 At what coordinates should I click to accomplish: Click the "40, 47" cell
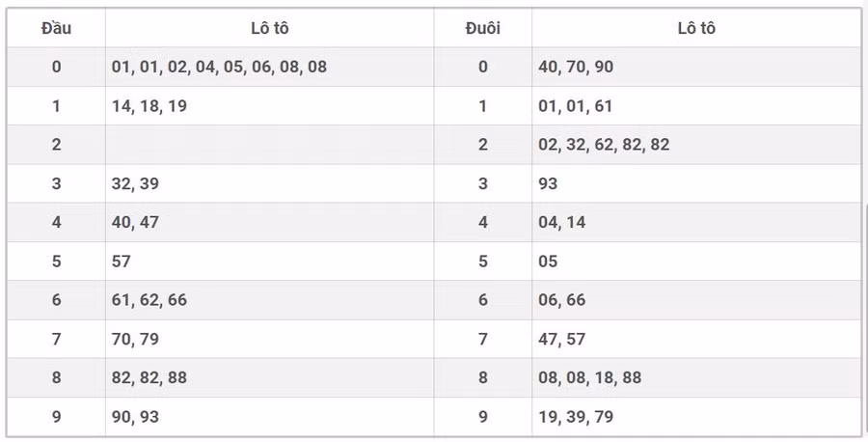[x=135, y=222]
